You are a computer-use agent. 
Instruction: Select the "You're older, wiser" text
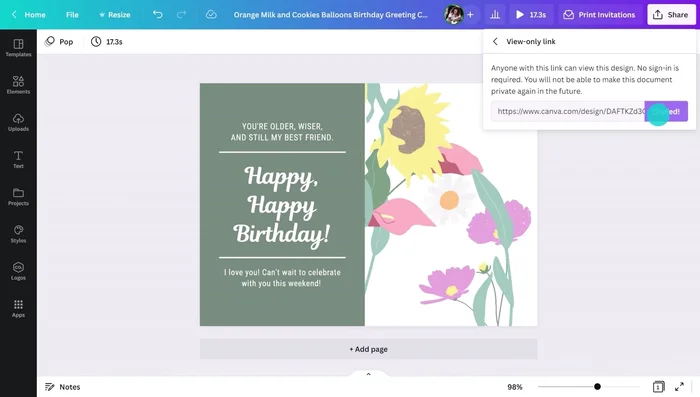tap(282, 132)
